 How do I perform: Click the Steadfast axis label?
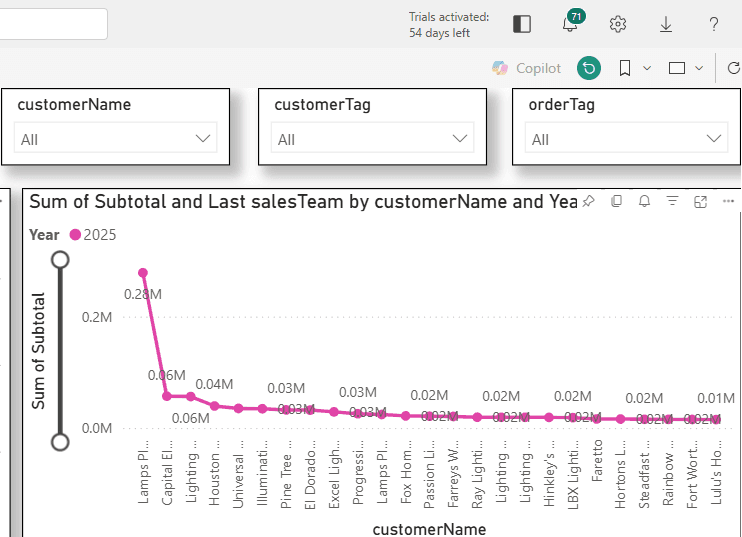644,475
